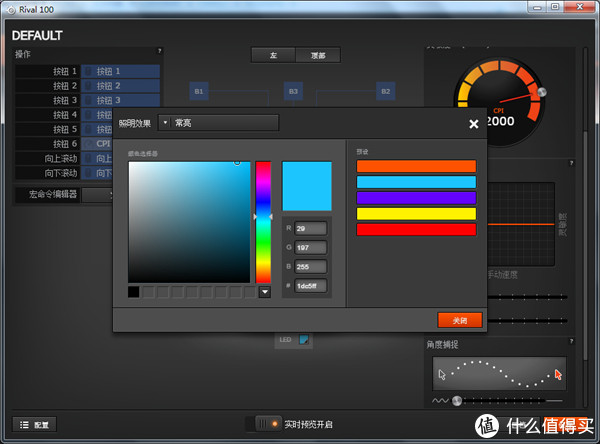Switch to the 顶部 view tab
The image size is (600, 444).
318,55
